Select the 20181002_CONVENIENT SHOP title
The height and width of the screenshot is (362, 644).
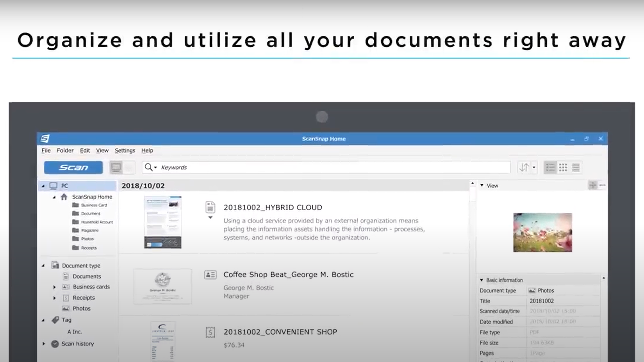click(x=280, y=332)
